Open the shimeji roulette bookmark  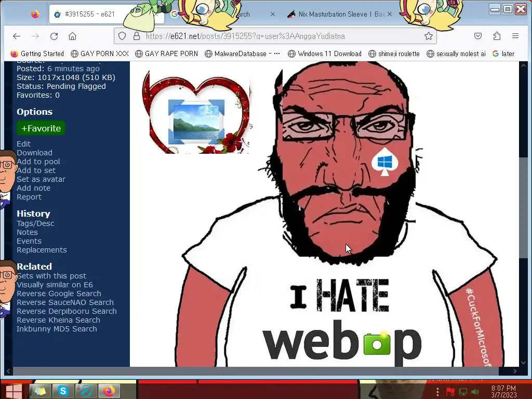click(394, 54)
